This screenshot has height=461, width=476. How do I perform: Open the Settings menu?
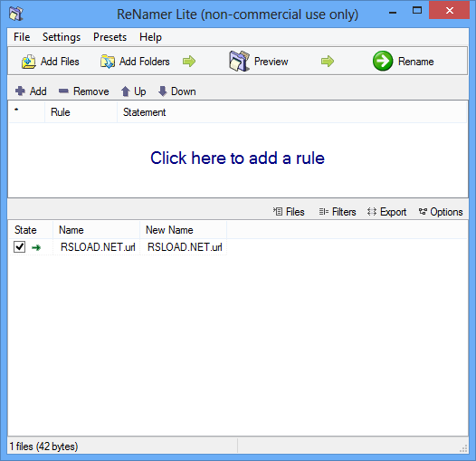pos(62,37)
